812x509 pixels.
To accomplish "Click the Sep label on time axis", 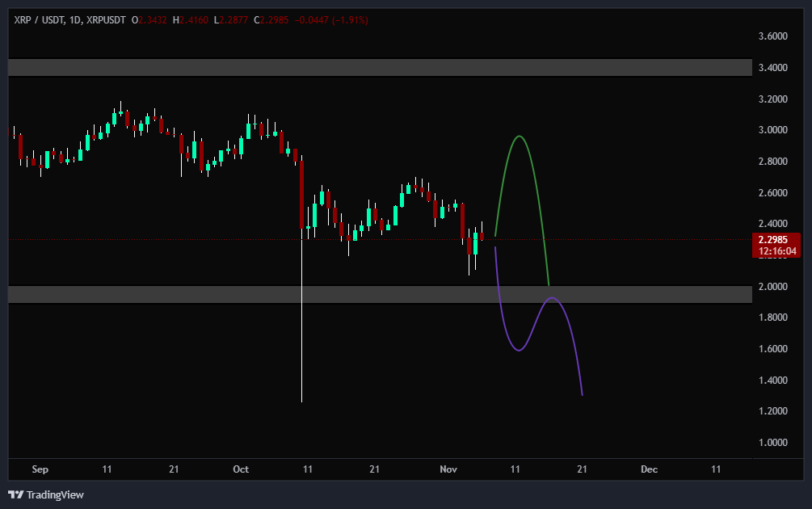I will 40,469.
